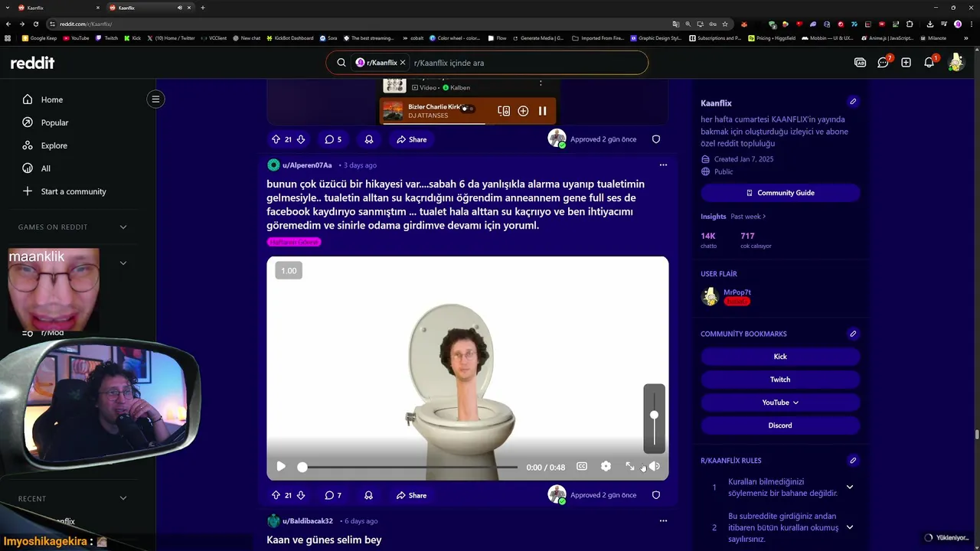This screenshot has width=980, height=551.
Task: Edit the Kaanflix community details pencil
Action: pyautogui.click(x=853, y=102)
